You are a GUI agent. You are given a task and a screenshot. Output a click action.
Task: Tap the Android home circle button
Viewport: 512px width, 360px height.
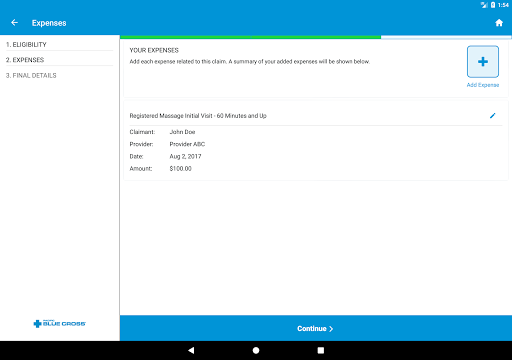click(x=256, y=350)
